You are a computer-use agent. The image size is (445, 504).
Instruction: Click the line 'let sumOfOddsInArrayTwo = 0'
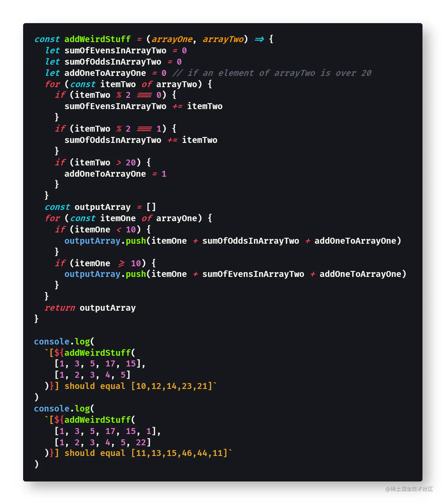113,62
